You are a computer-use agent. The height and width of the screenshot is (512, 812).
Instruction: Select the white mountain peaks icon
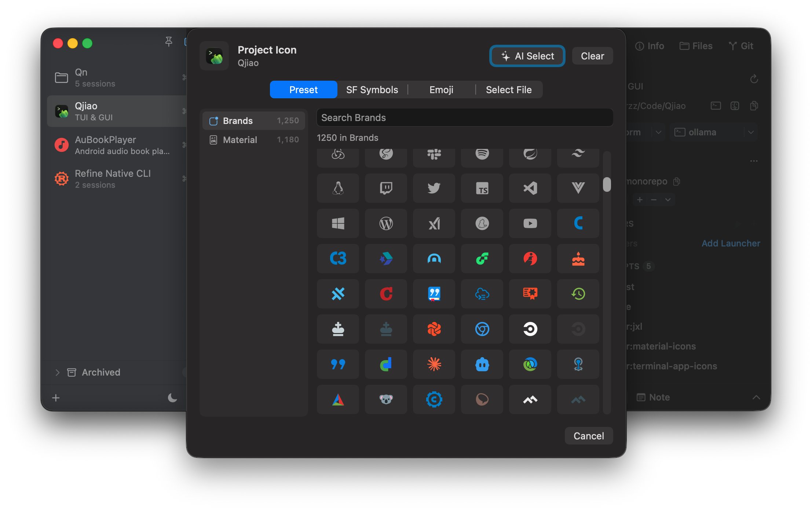pos(530,399)
